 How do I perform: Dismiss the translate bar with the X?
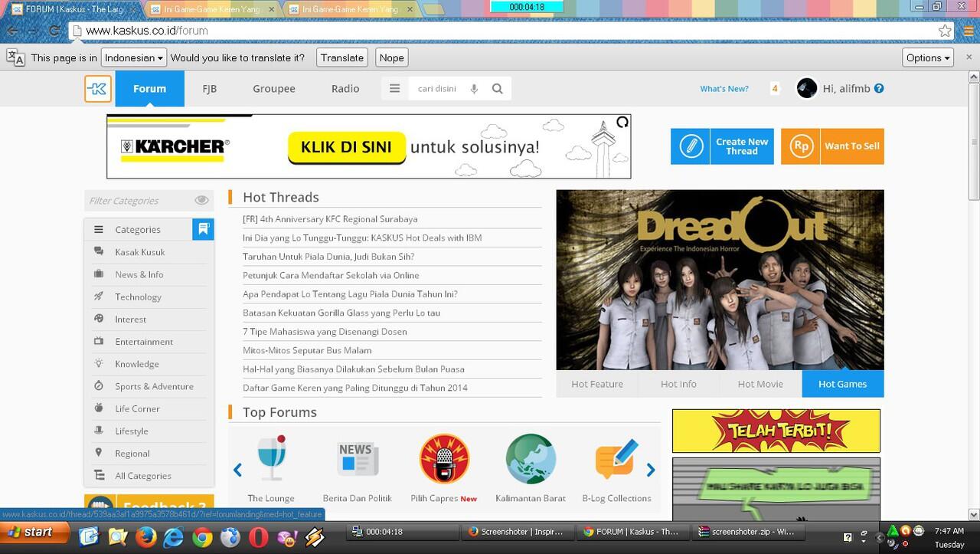[967, 57]
